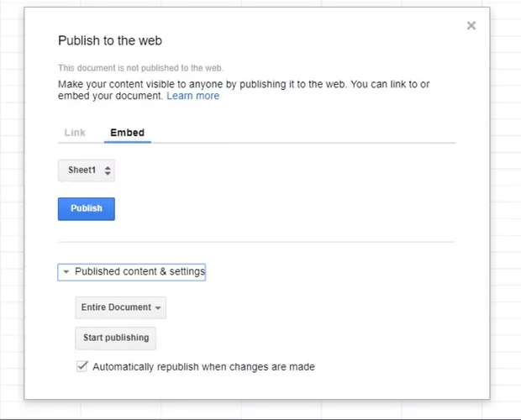Click the 'Automatically republish when changes are made' label
521x420 pixels.
coord(203,366)
